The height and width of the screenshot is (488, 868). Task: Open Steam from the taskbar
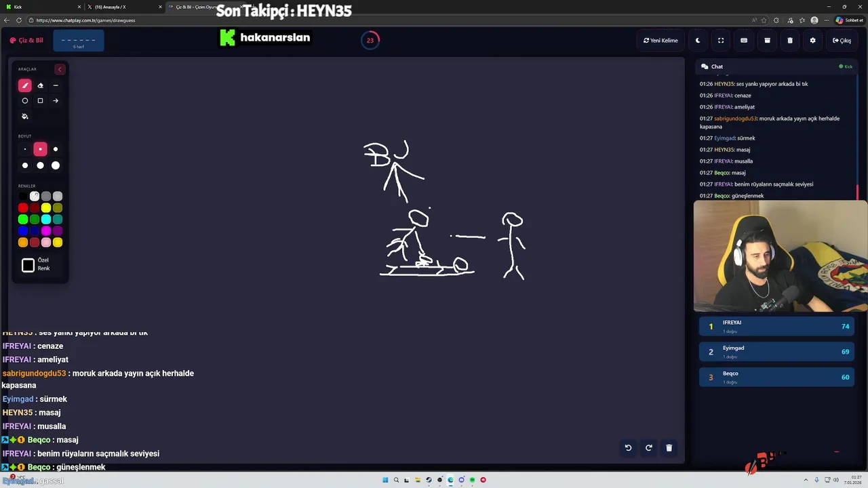pos(429,480)
